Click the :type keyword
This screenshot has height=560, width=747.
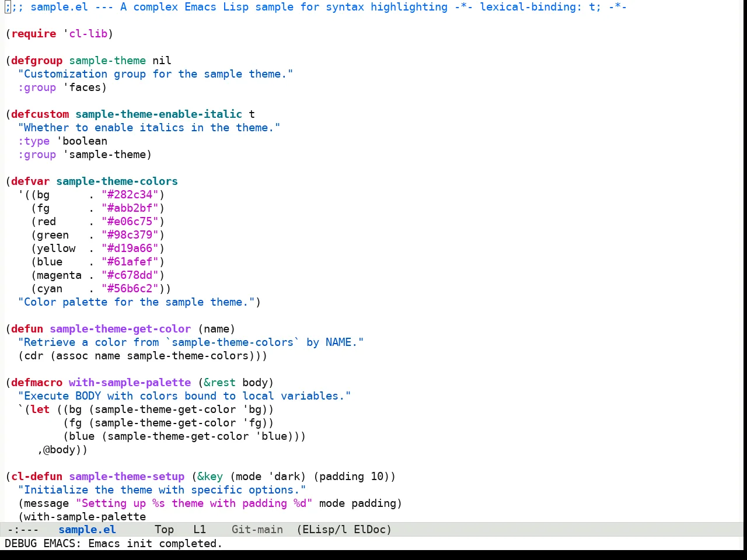tap(34, 141)
